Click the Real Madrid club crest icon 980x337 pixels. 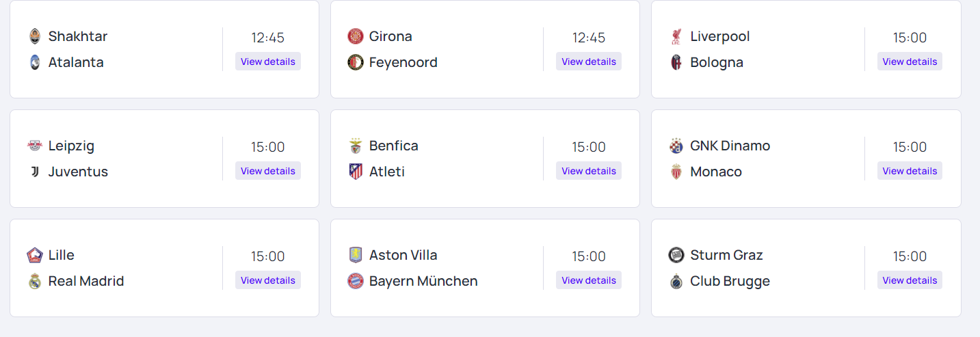click(x=35, y=281)
